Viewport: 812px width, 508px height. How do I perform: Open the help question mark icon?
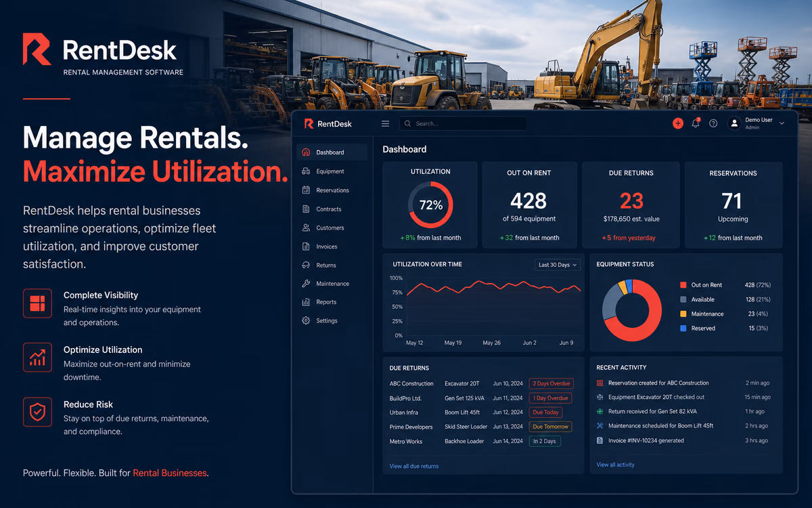713,123
